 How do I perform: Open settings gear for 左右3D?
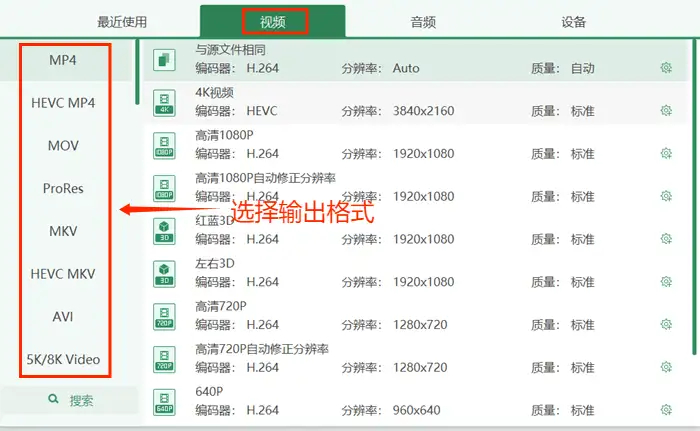(666, 282)
